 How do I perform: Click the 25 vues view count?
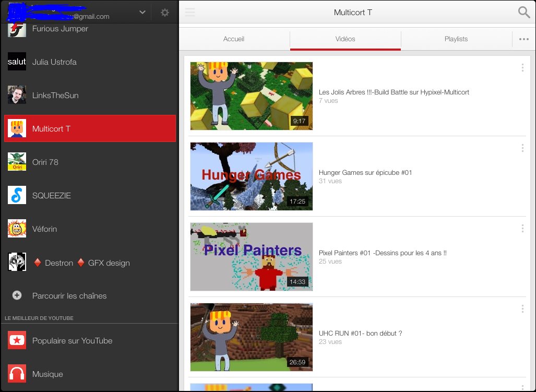coord(330,261)
